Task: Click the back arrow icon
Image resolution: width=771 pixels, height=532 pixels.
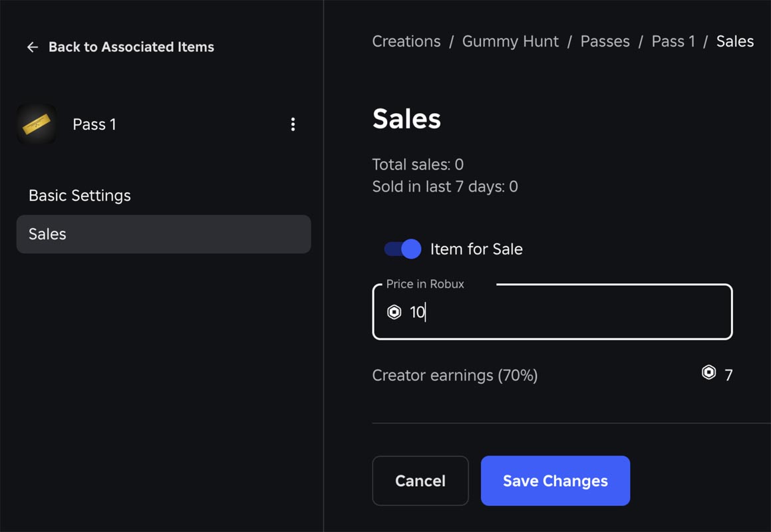Action: (33, 47)
